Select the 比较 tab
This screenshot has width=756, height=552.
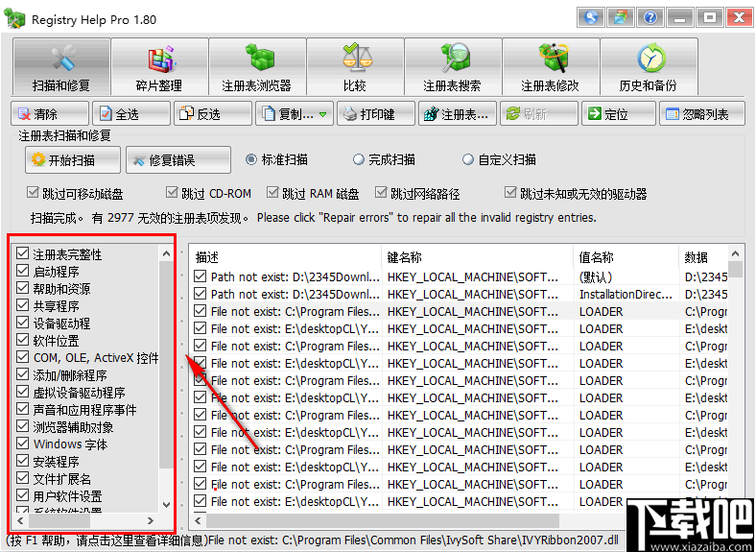tap(355, 66)
